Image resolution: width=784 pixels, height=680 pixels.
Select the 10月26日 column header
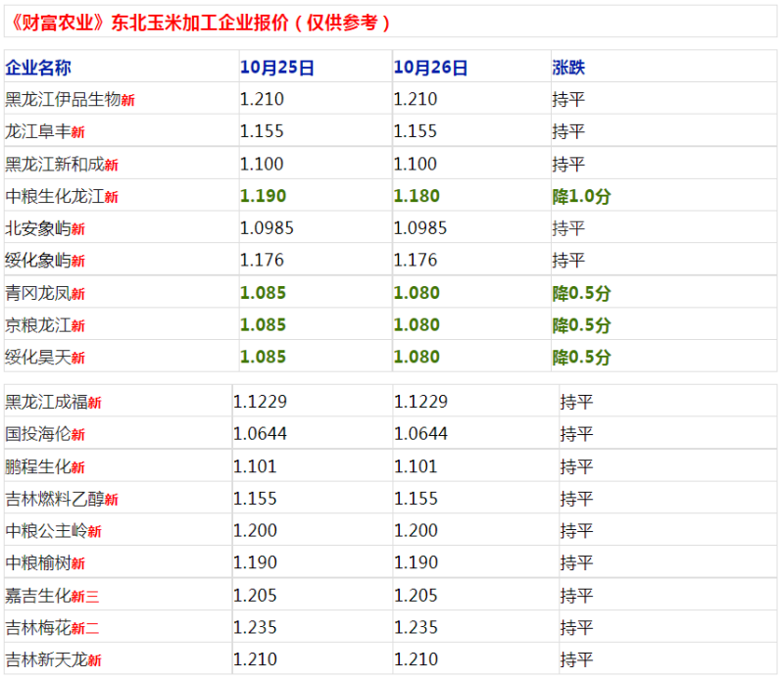pyautogui.click(x=430, y=68)
